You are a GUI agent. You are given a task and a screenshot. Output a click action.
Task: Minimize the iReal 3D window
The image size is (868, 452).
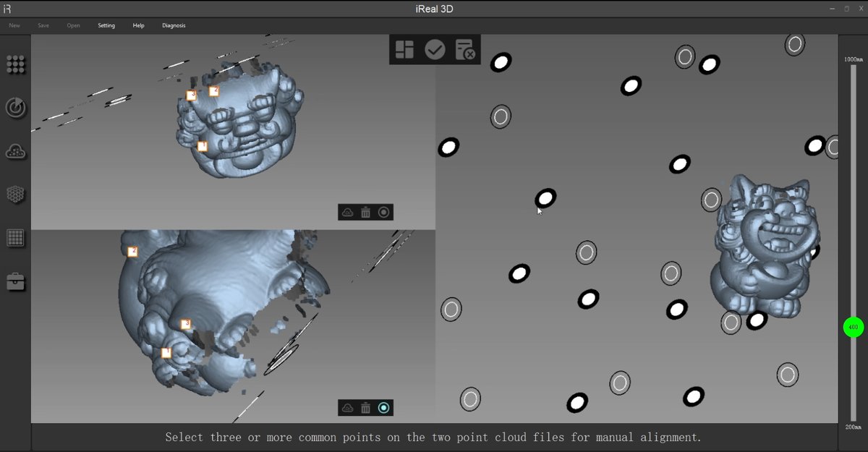click(x=832, y=9)
